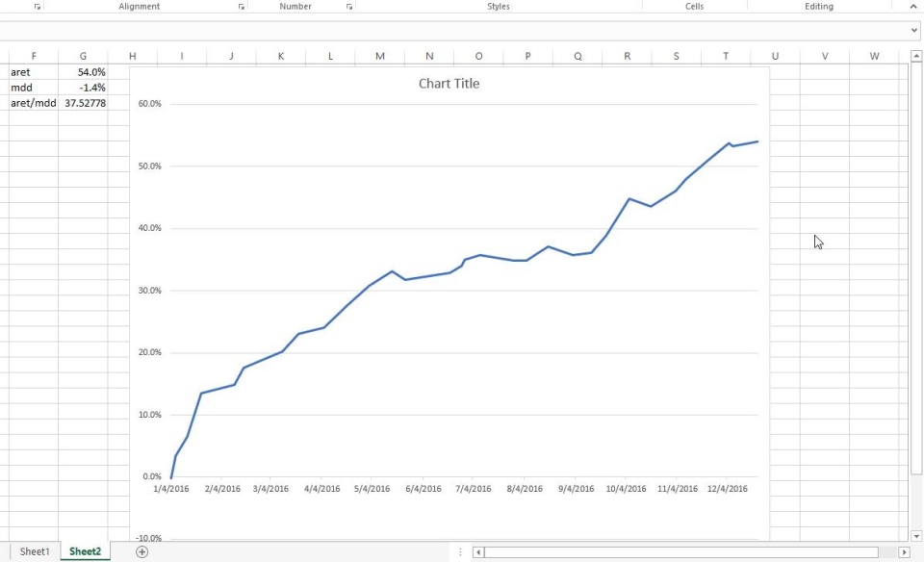Select column I header

point(182,56)
